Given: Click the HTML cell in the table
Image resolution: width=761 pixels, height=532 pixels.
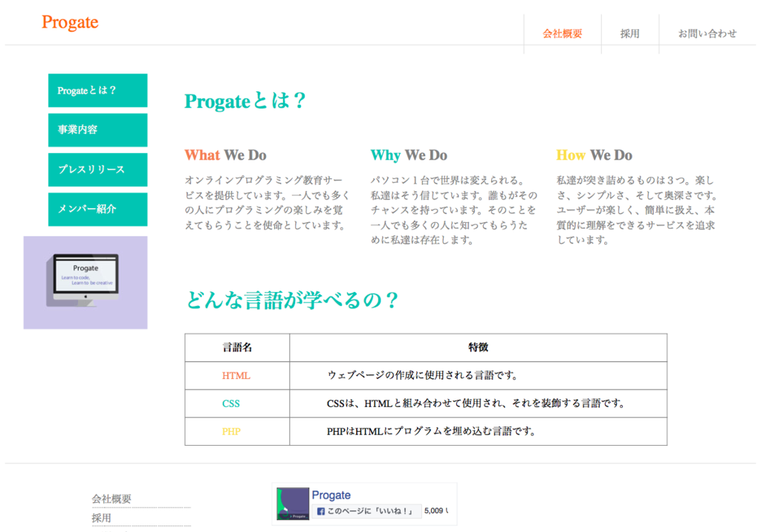Looking at the screenshot, I should pos(237,376).
